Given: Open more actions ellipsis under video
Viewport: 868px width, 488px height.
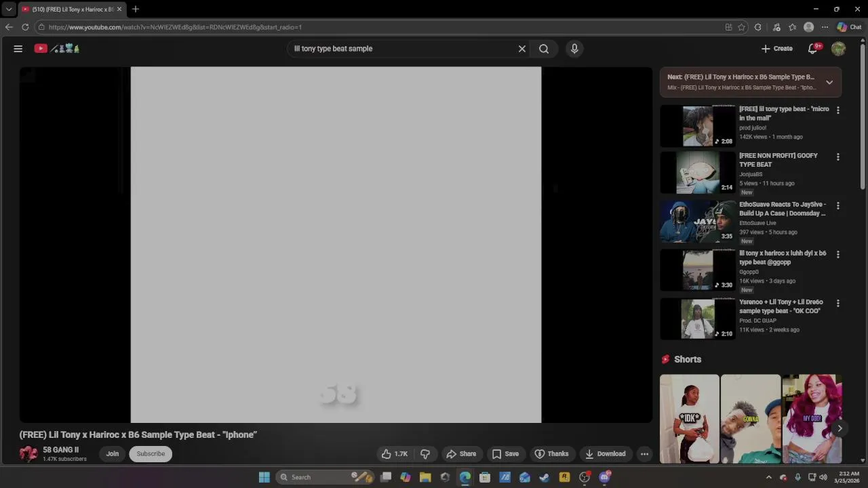Looking at the screenshot, I should click(645, 454).
